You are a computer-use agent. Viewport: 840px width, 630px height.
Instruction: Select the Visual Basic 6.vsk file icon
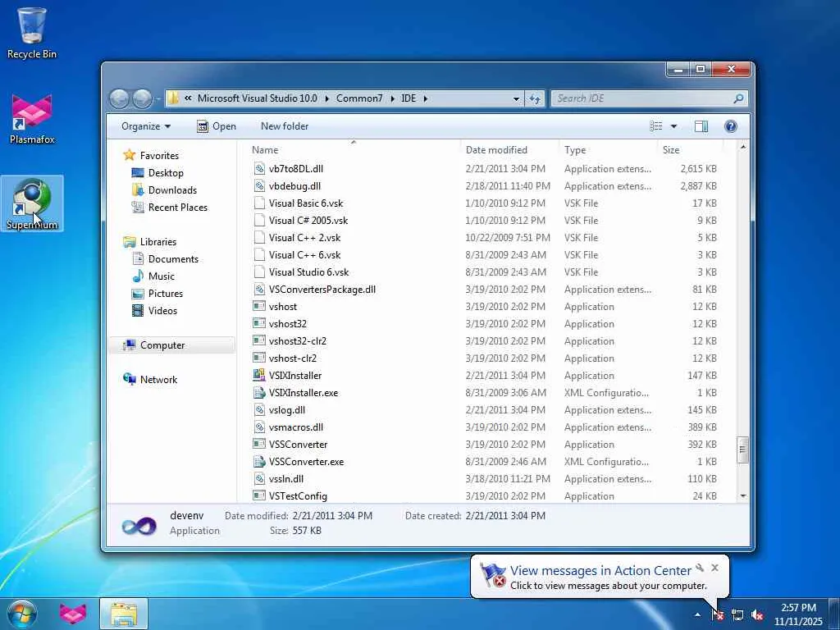click(259, 203)
